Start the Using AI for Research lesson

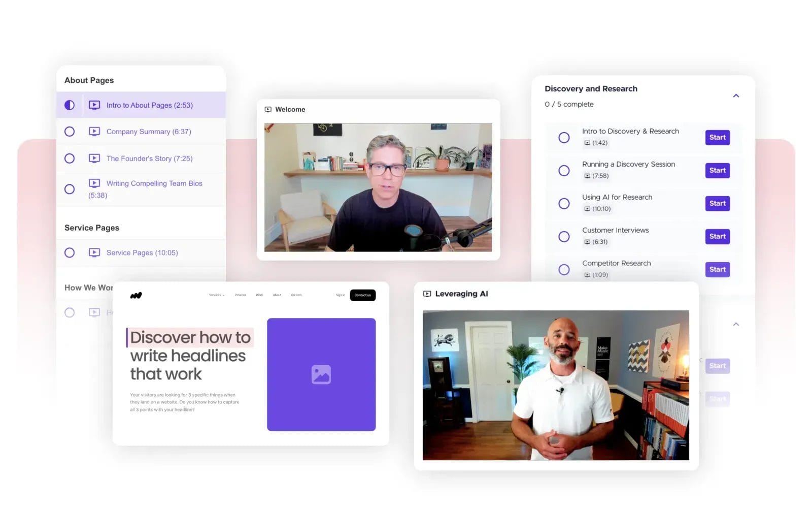(717, 204)
